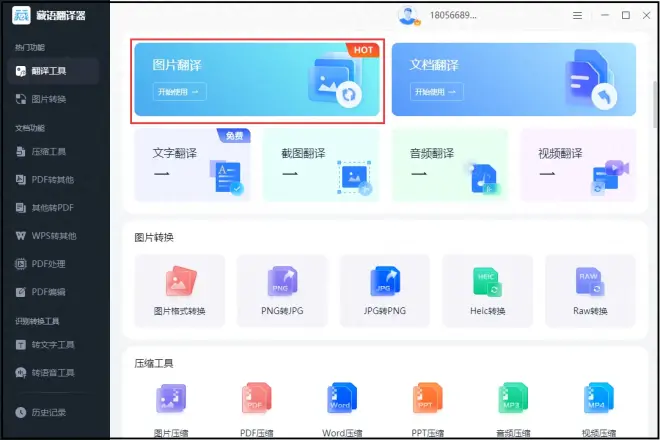Click the vertical scrollbar thumb

click(x=655, y=104)
